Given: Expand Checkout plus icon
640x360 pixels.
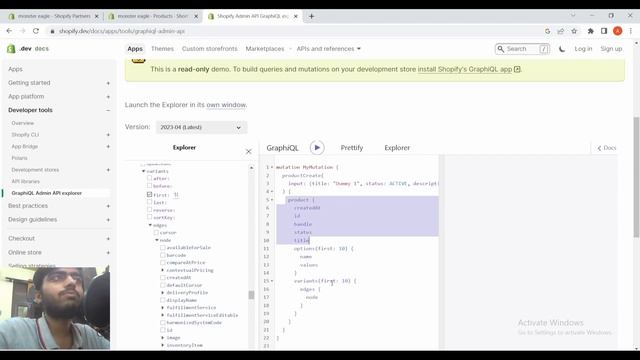Looking at the screenshot, I should 108,238.
